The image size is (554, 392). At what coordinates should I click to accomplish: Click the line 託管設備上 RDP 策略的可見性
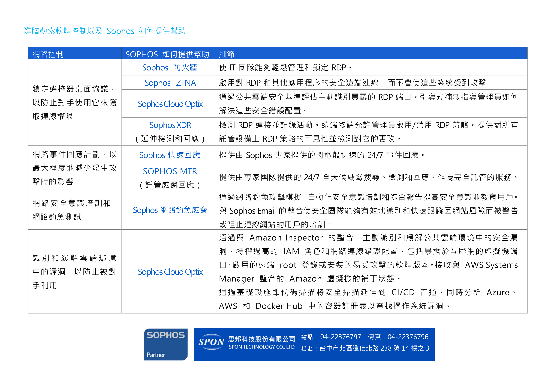310,139
